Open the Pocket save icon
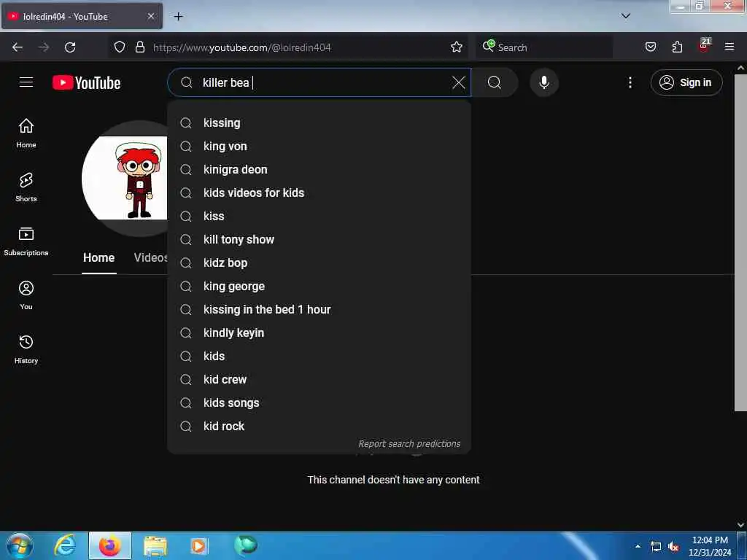 (651, 47)
